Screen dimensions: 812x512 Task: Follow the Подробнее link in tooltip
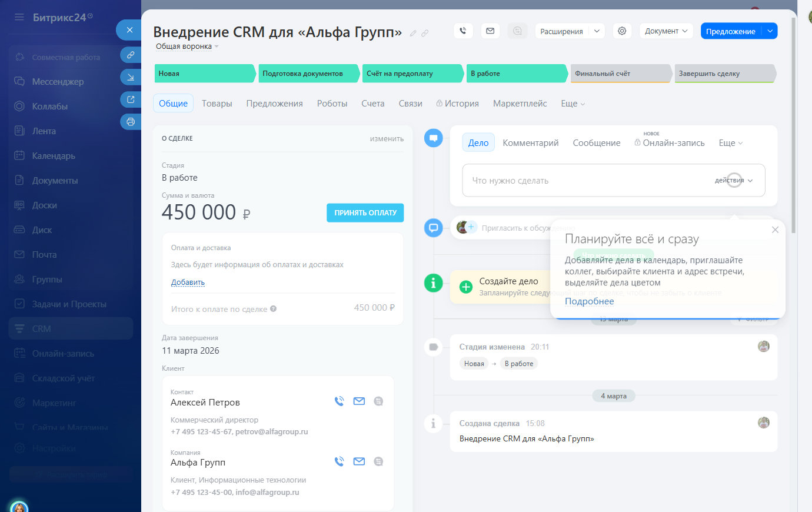pos(589,301)
